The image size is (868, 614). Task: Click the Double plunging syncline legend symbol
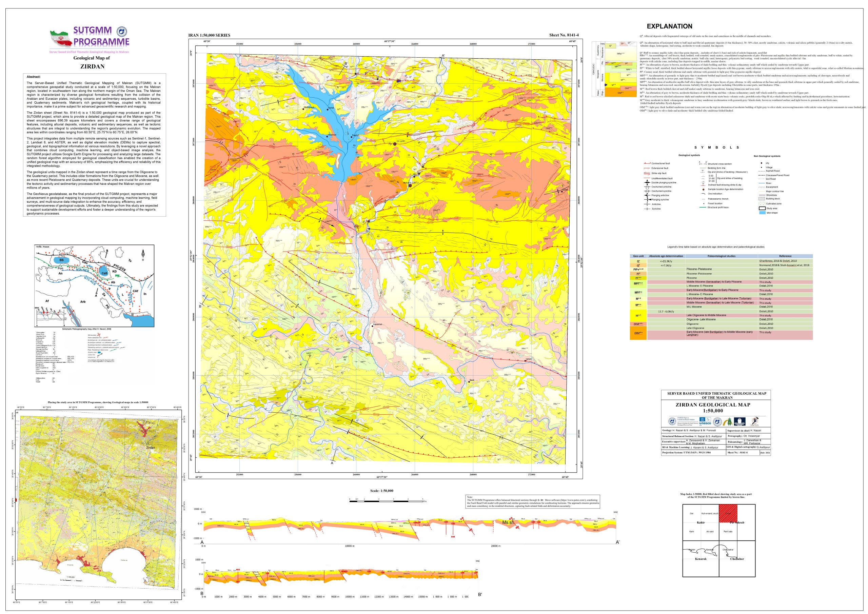click(x=647, y=183)
